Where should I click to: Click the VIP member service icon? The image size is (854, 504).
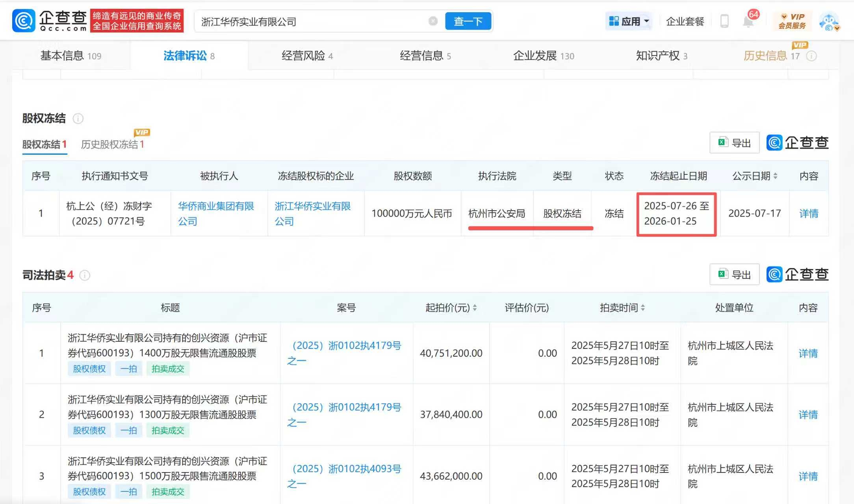(x=792, y=21)
